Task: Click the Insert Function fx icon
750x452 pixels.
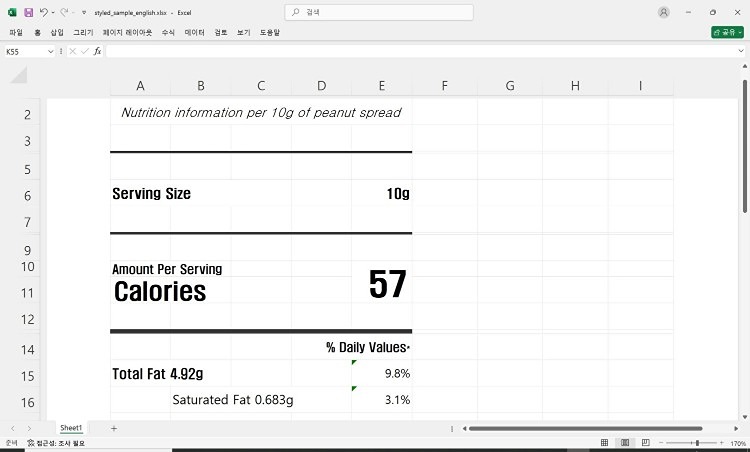Action: [97, 51]
